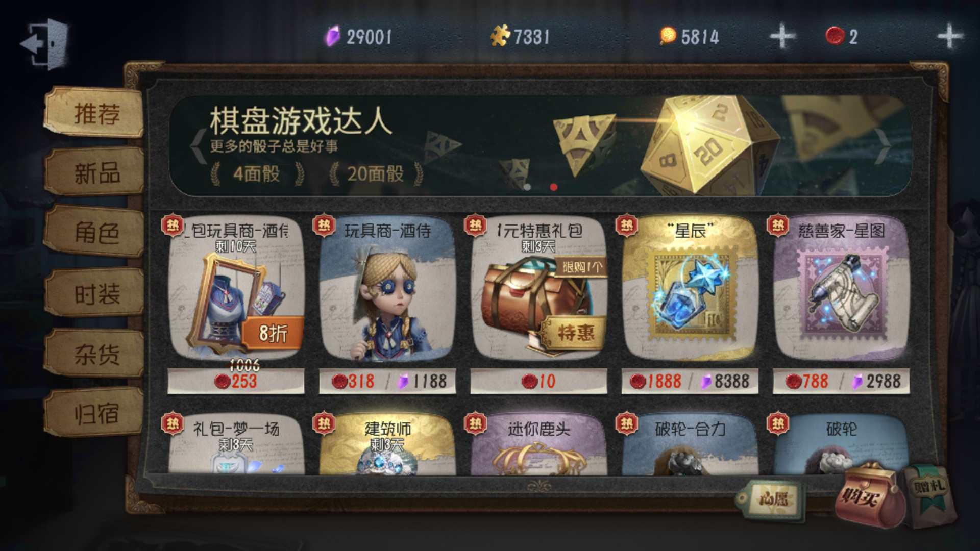This screenshot has height=551, width=980.
Task: Select the red active banner dot
Action: (x=554, y=187)
